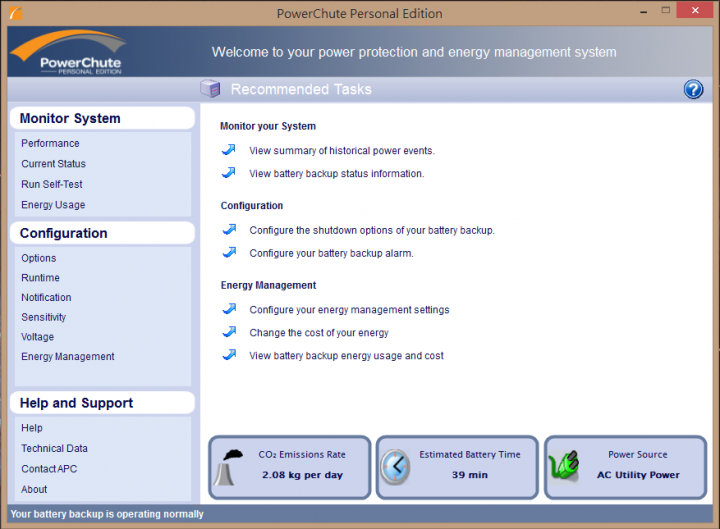Click the 'Estimated Battery Time' label

click(x=470, y=455)
